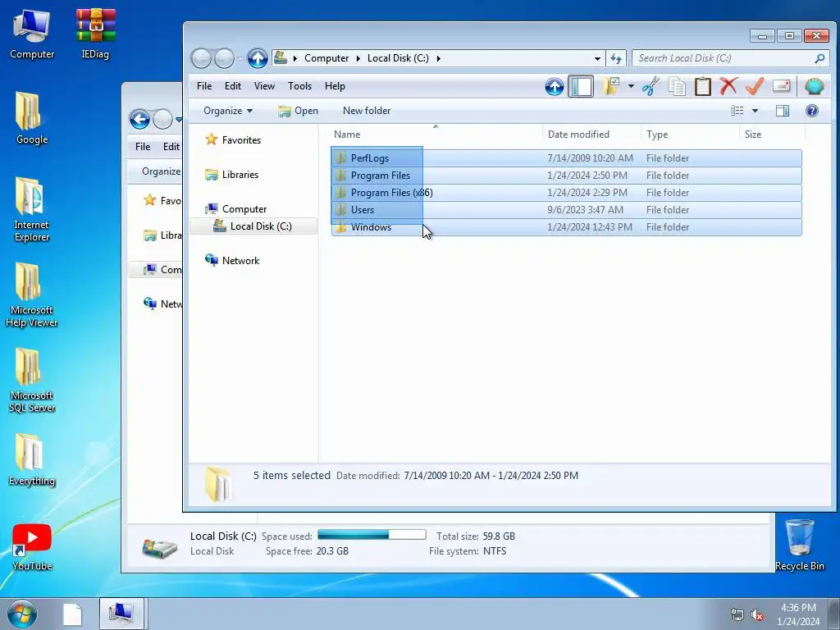
Task: Click the Forward button in front window
Action: pyautogui.click(x=224, y=58)
